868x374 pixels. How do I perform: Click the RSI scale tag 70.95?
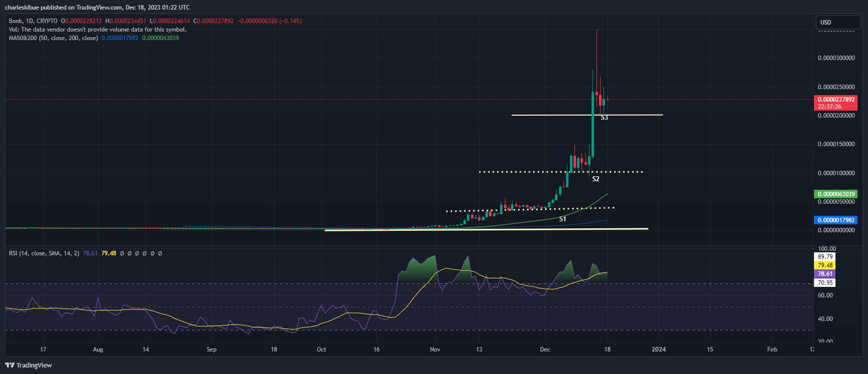pos(825,283)
